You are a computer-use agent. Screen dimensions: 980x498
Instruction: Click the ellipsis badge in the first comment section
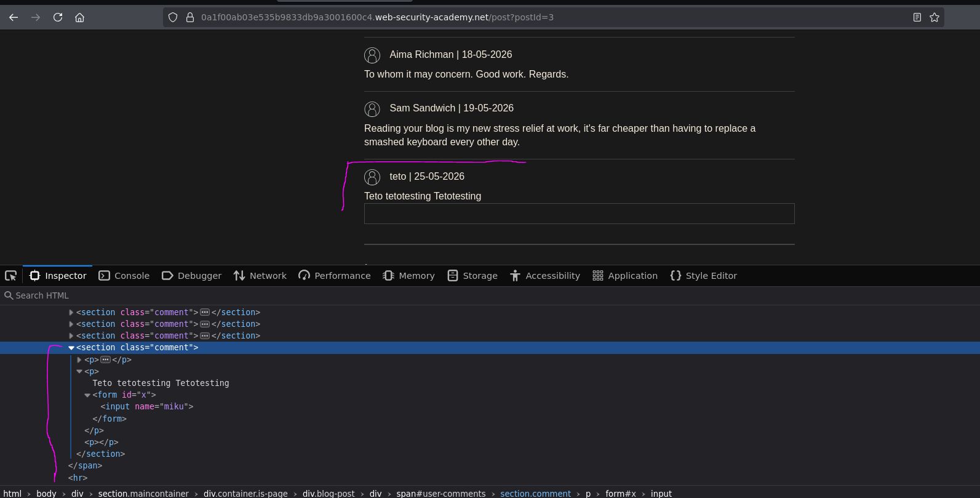click(205, 313)
